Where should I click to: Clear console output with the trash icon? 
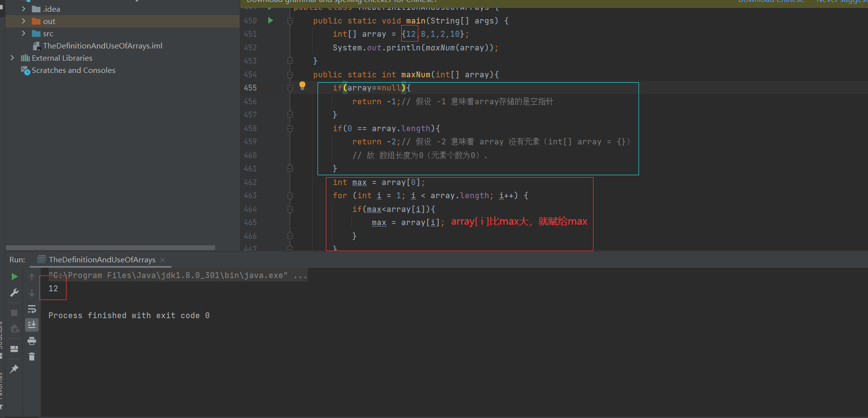pos(32,356)
